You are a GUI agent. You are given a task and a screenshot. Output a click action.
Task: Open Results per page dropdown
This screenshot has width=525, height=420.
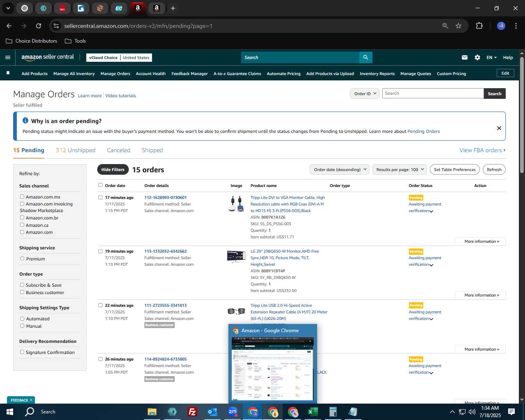click(x=400, y=169)
